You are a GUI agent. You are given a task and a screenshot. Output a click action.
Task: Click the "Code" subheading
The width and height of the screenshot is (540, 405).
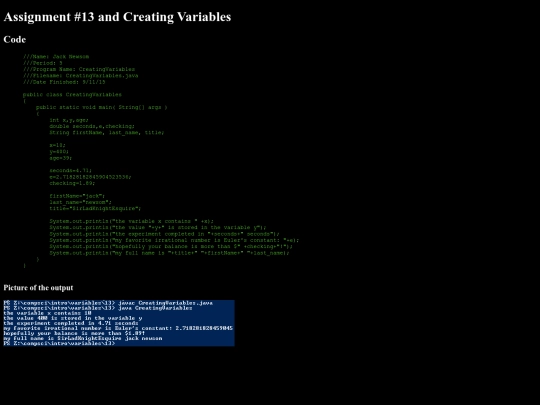tap(14, 40)
